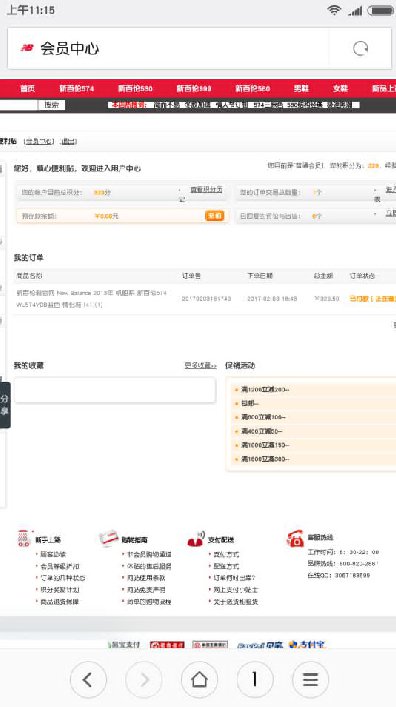
Task: Click the 退出 logout link
Action: (69, 142)
